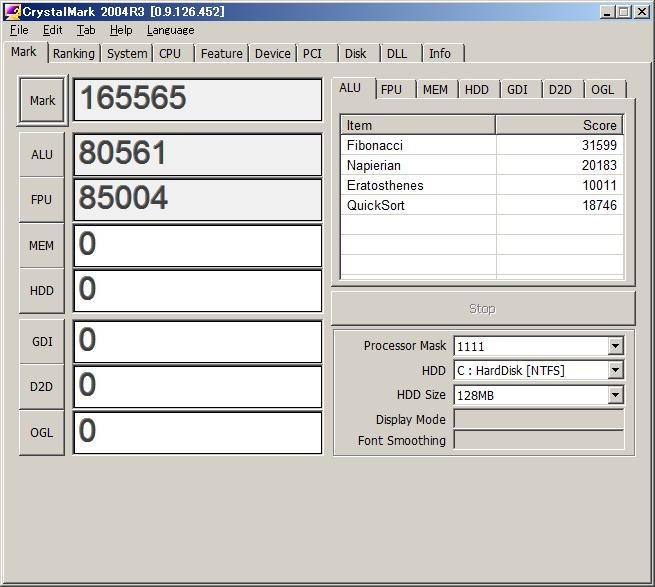655x587 pixels.
Task: Switch to the CPU tab
Action: [x=170, y=54]
